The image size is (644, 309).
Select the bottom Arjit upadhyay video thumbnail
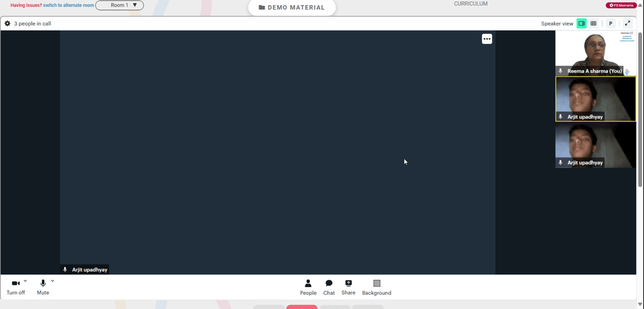[596, 145]
